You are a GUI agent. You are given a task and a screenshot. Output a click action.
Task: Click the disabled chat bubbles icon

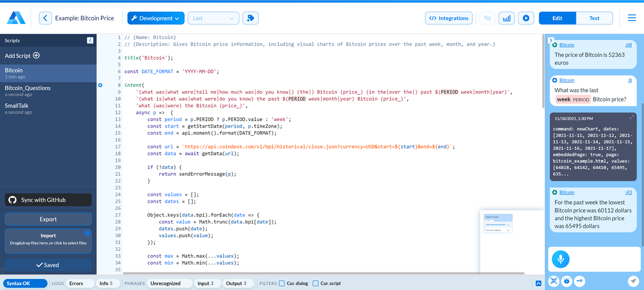tap(487, 18)
